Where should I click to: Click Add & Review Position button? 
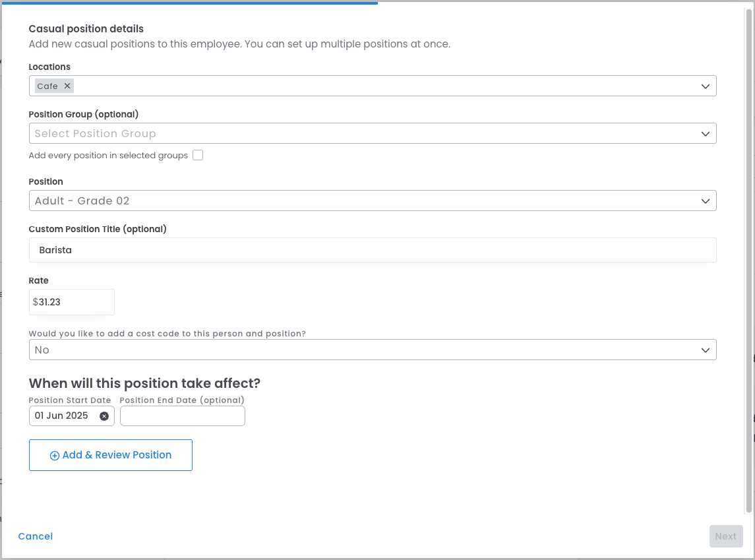(x=111, y=455)
